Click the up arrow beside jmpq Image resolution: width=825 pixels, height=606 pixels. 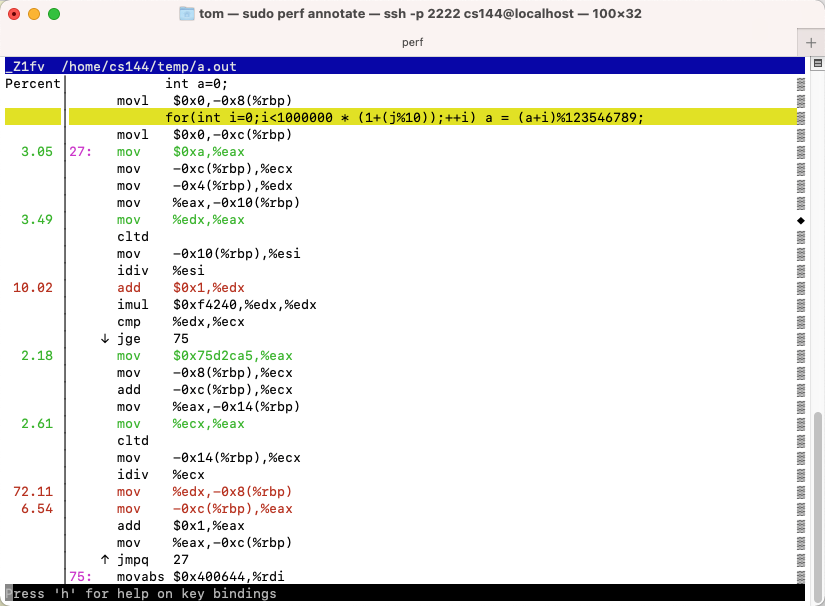point(105,560)
